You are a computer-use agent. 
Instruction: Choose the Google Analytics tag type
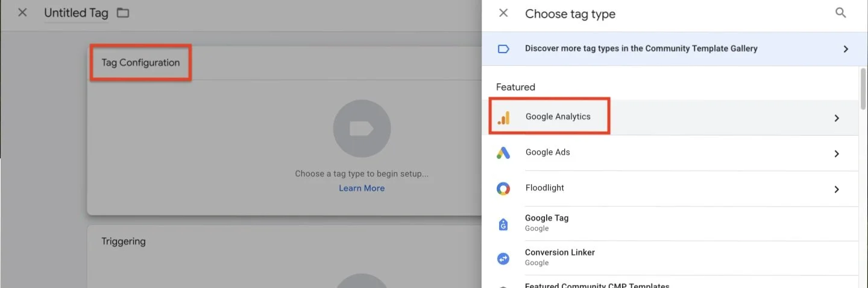point(670,118)
